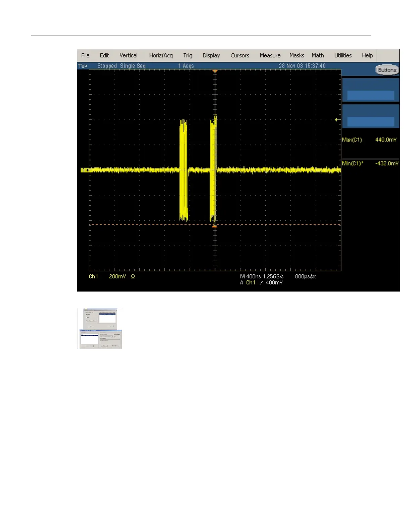
Task: Click the 400mV trigger level readout
Action: [x=274, y=282]
